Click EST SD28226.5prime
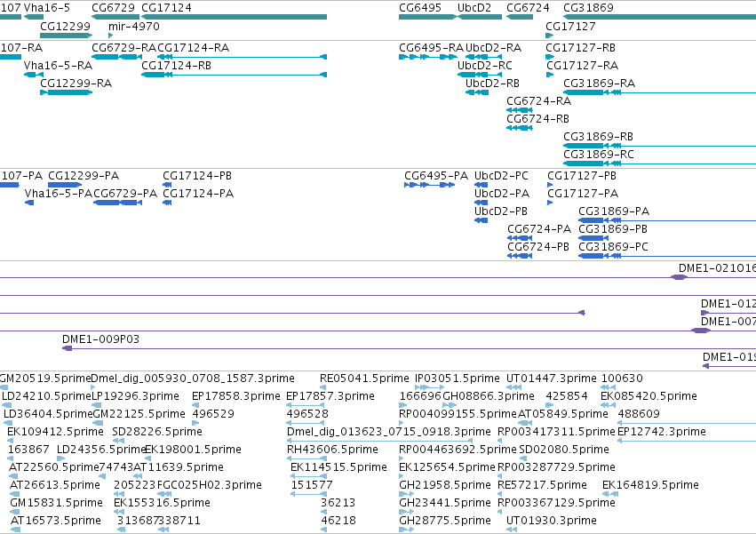The height and width of the screenshot is (534, 756). pos(119,441)
